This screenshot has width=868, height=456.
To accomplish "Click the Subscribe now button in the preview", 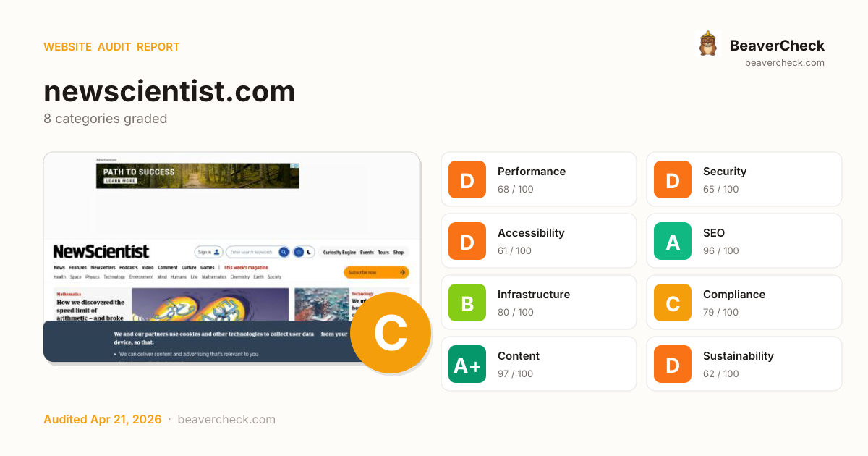I will (376, 272).
